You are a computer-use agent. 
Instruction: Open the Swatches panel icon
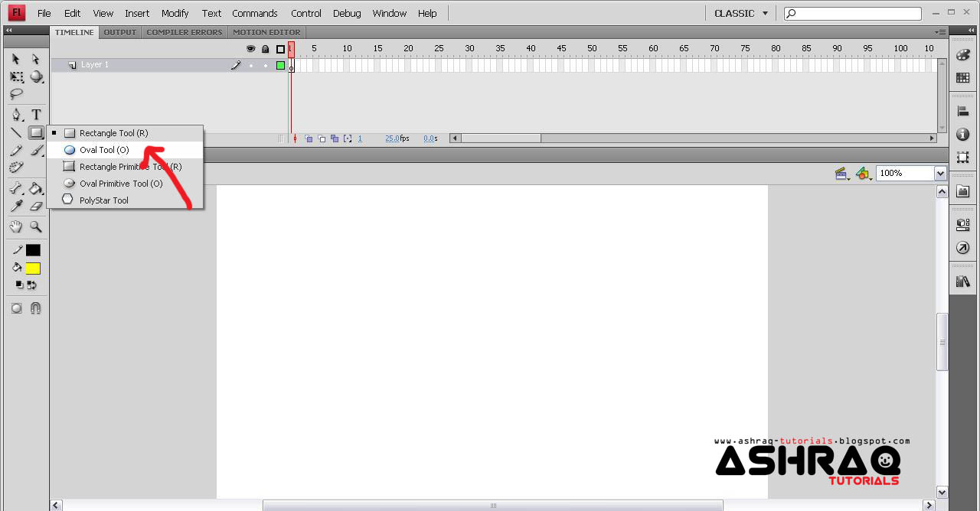tap(962, 76)
